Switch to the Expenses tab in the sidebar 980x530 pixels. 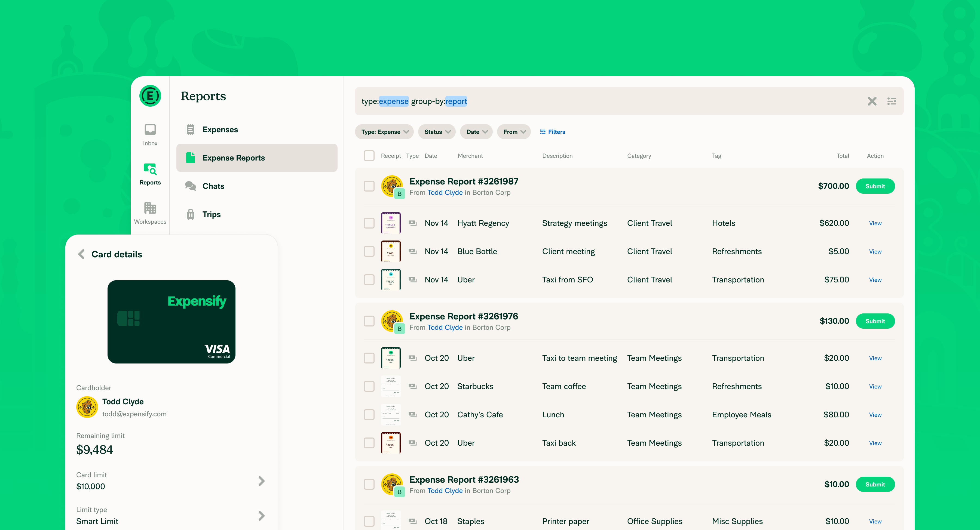click(x=220, y=129)
